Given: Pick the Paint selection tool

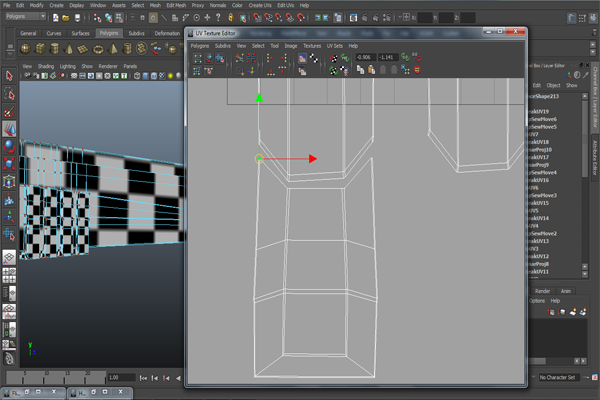Looking at the screenshot, I should pos(9,111).
